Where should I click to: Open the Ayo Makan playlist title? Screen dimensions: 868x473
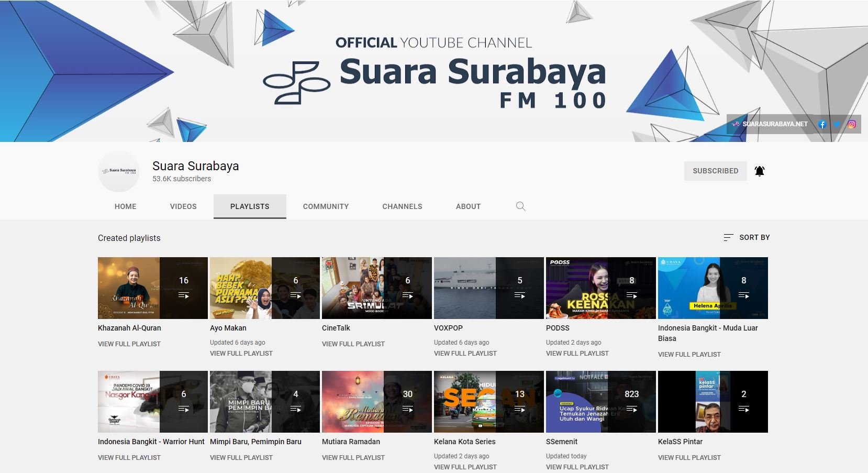228,328
